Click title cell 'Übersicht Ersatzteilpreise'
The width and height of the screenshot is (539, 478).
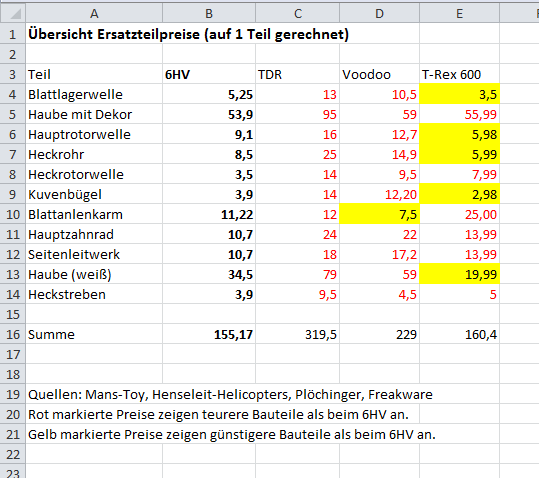point(188,34)
